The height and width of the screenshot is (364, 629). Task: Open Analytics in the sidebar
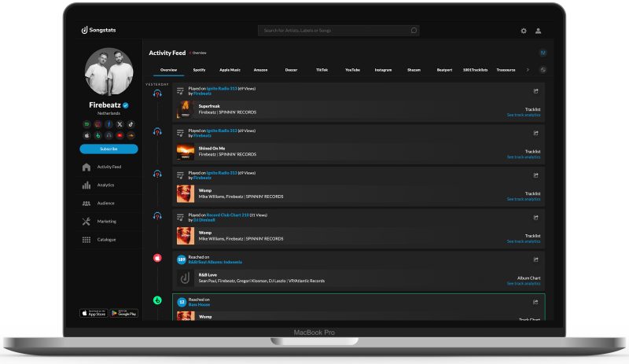click(109, 185)
